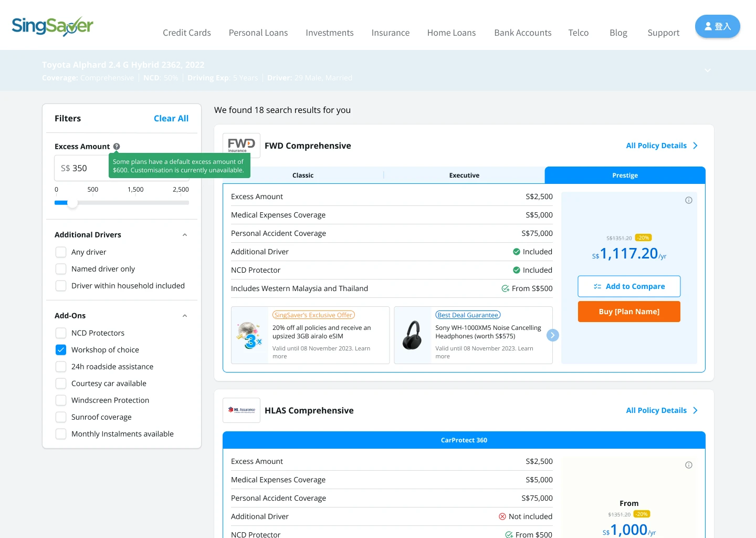Viewport: 756px width, 538px height.
Task: Click the SingSaver logo
Action: click(x=52, y=26)
